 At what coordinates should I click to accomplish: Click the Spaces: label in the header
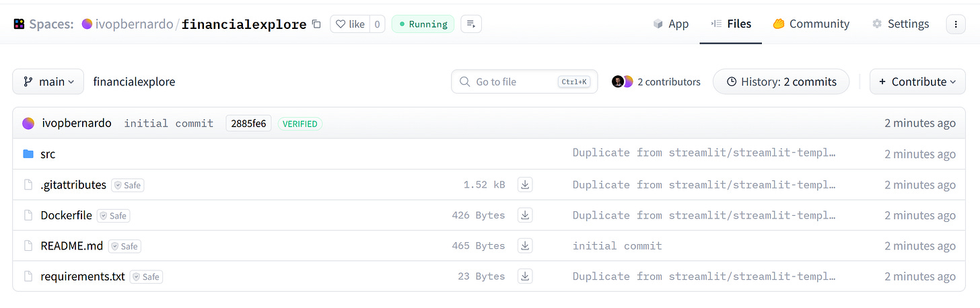tap(53, 24)
